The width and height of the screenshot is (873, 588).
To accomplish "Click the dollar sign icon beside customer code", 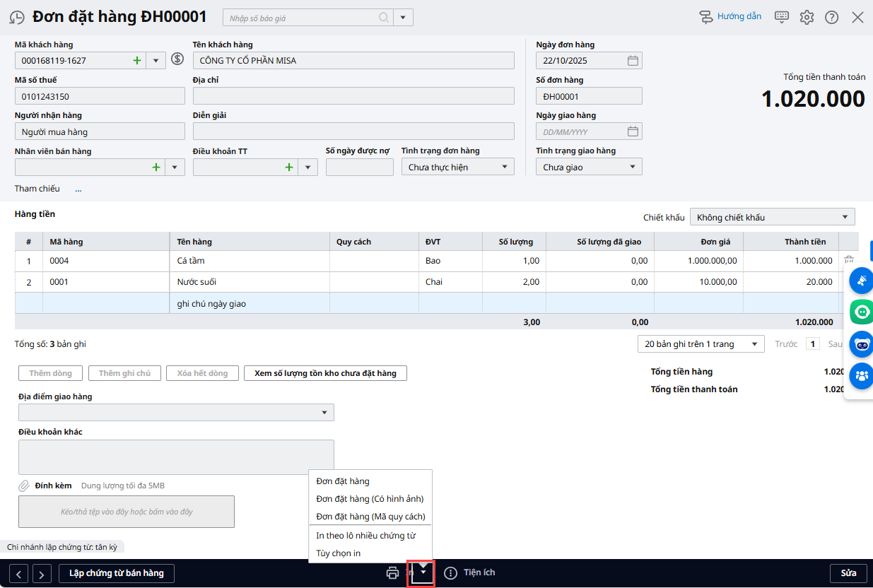I will [177, 60].
